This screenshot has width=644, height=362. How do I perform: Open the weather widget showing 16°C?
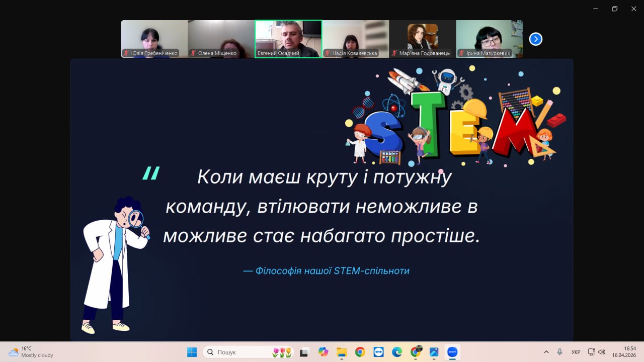(x=31, y=352)
